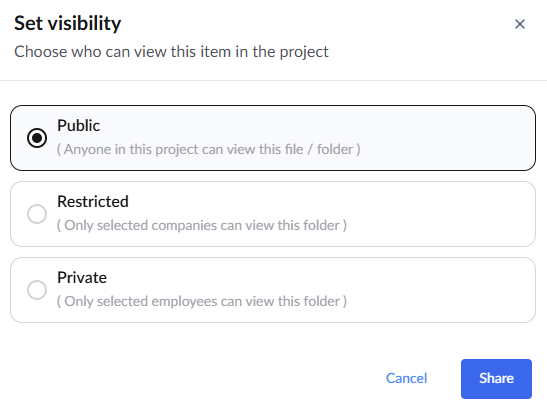The width and height of the screenshot is (547, 402).
Task: Click the "Choose who can view" subtitle
Action: (x=171, y=52)
